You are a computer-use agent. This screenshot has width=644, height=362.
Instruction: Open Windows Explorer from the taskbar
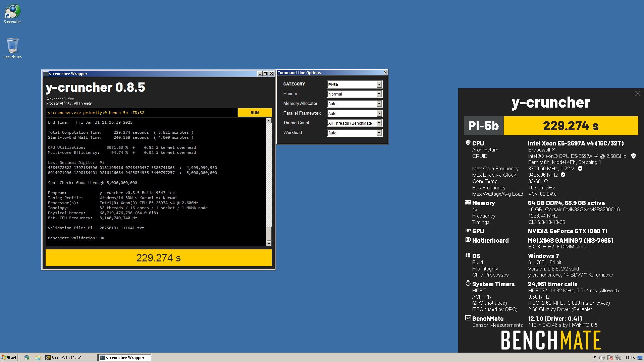click(38, 358)
